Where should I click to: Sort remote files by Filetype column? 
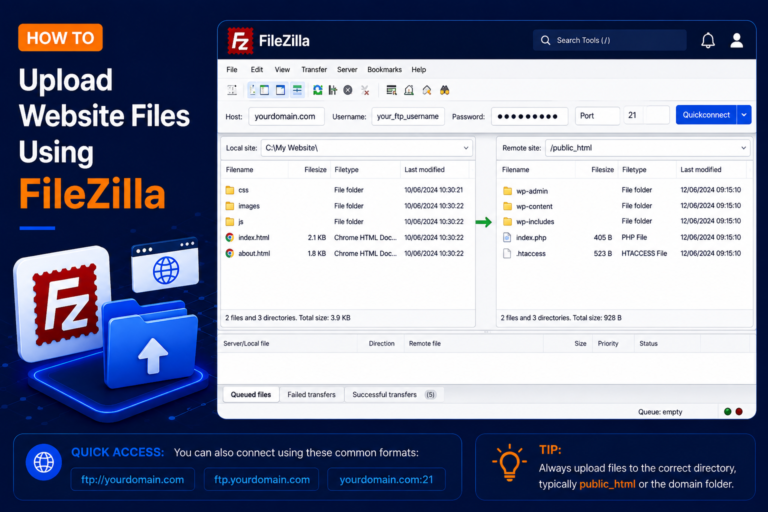(x=634, y=170)
